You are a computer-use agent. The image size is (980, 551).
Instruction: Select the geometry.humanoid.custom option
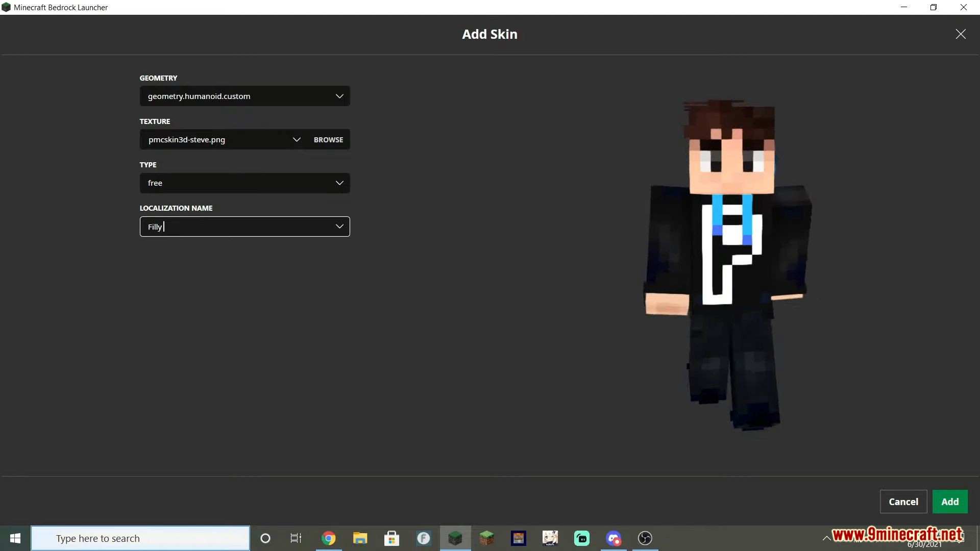pyautogui.click(x=244, y=95)
